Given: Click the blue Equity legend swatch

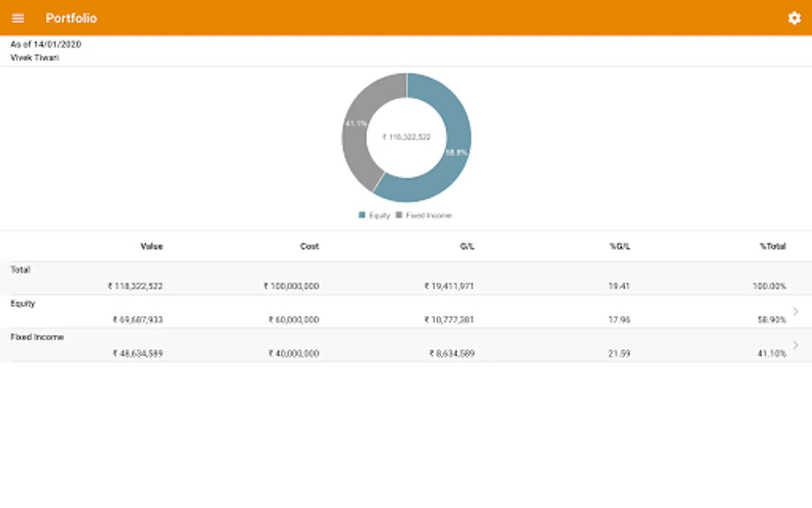Looking at the screenshot, I should (362, 215).
